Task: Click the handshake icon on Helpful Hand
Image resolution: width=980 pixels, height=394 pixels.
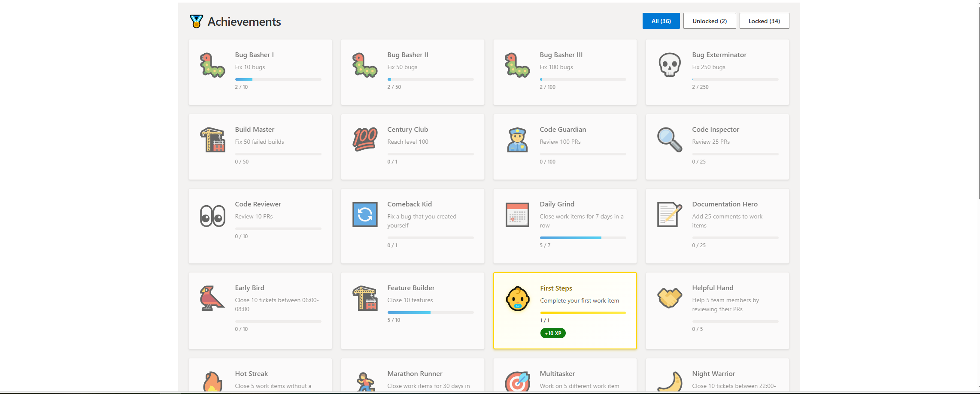Action: pyautogui.click(x=670, y=298)
